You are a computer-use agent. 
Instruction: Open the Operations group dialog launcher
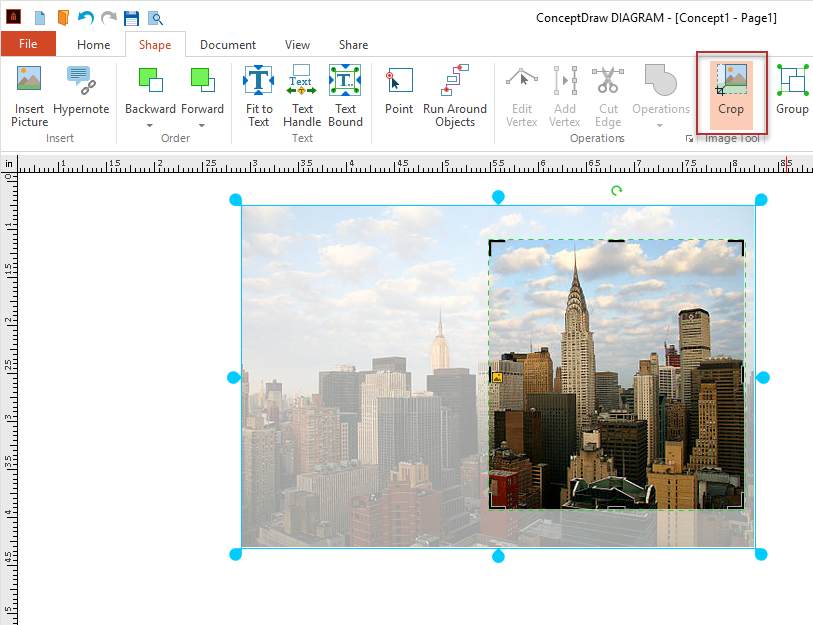[689, 139]
